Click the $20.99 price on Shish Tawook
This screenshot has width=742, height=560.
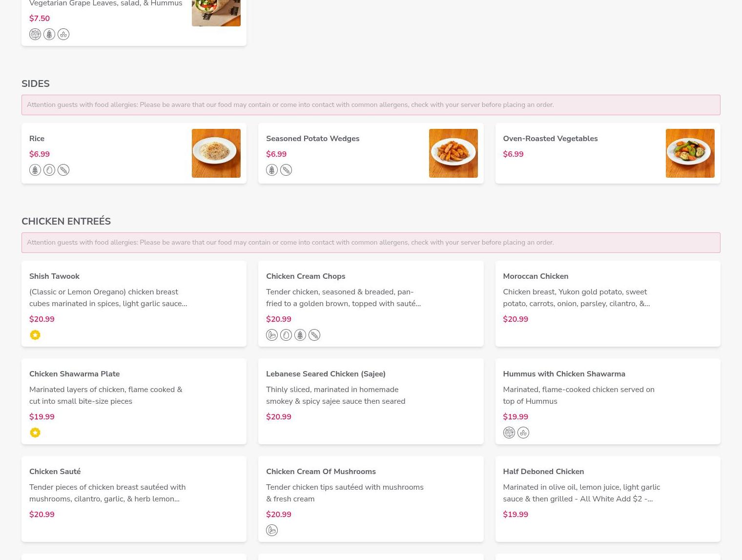tap(42, 319)
